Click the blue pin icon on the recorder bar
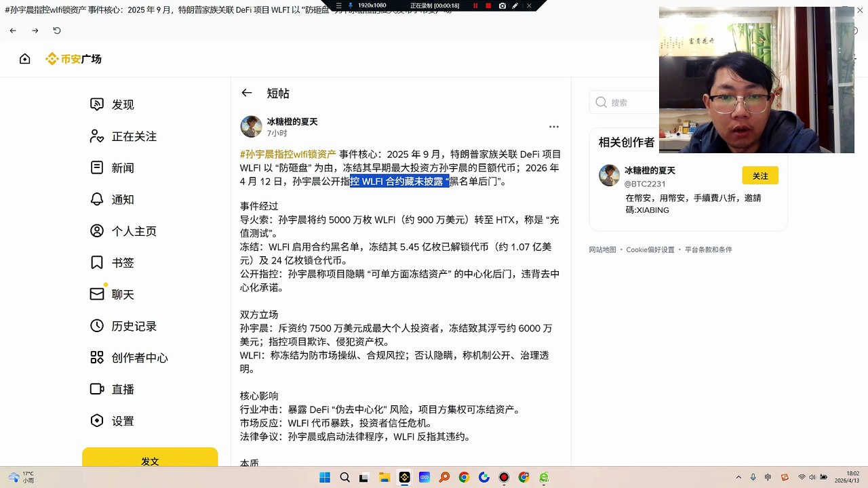 click(x=351, y=5)
